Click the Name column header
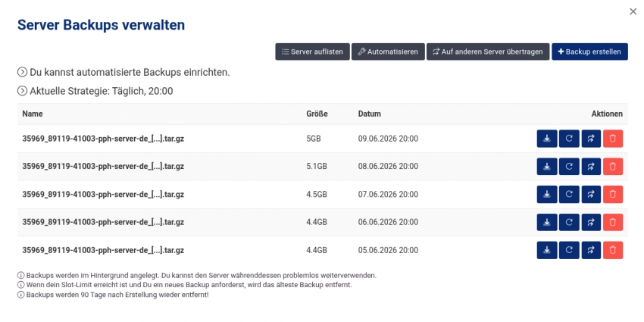The image size is (644, 322). pyautogui.click(x=33, y=114)
